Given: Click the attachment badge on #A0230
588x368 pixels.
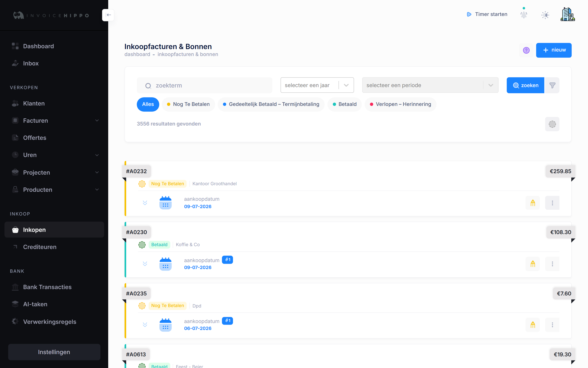Looking at the screenshot, I should tap(227, 260).
